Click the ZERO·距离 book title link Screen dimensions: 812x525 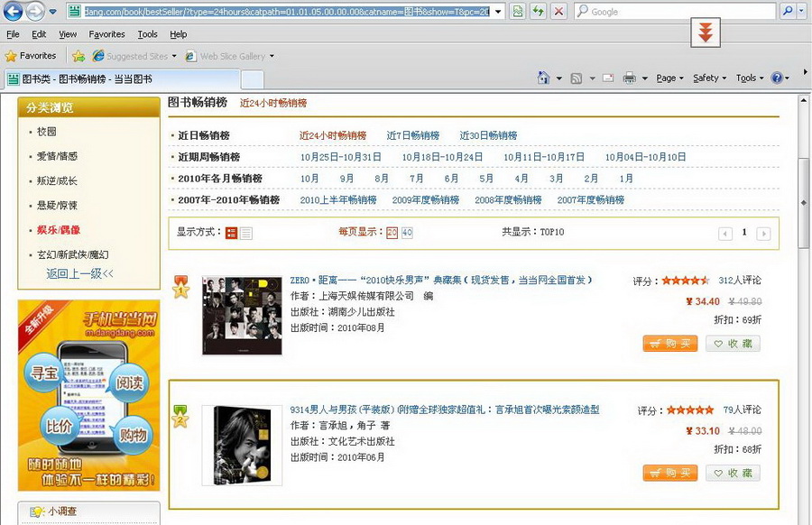coord(440,281)
